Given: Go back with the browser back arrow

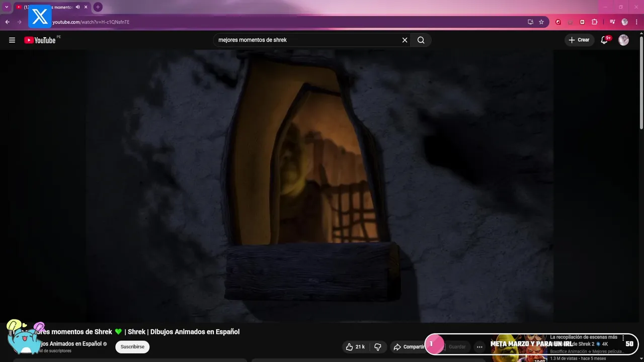Looking at the screenshot, I should (7, 22).
